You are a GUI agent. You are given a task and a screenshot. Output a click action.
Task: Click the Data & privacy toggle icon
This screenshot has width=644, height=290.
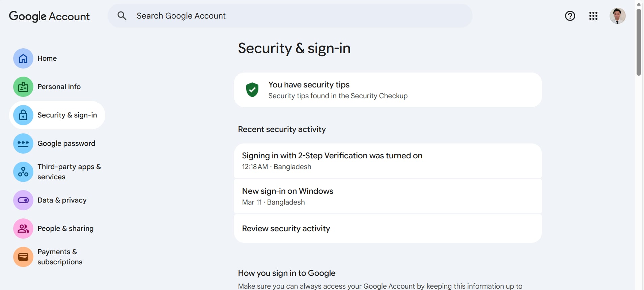click(23, 200)
